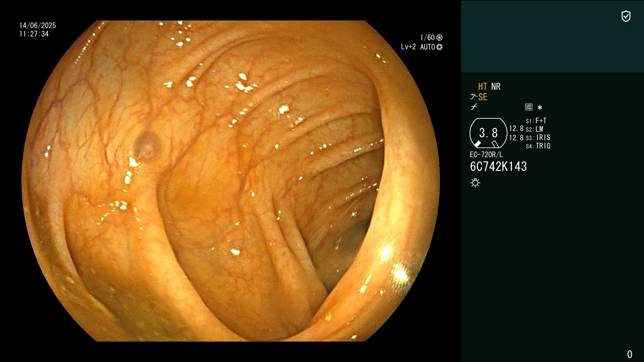
Task: Click the EC-720R/L scope model label
Action: [486, 155]
